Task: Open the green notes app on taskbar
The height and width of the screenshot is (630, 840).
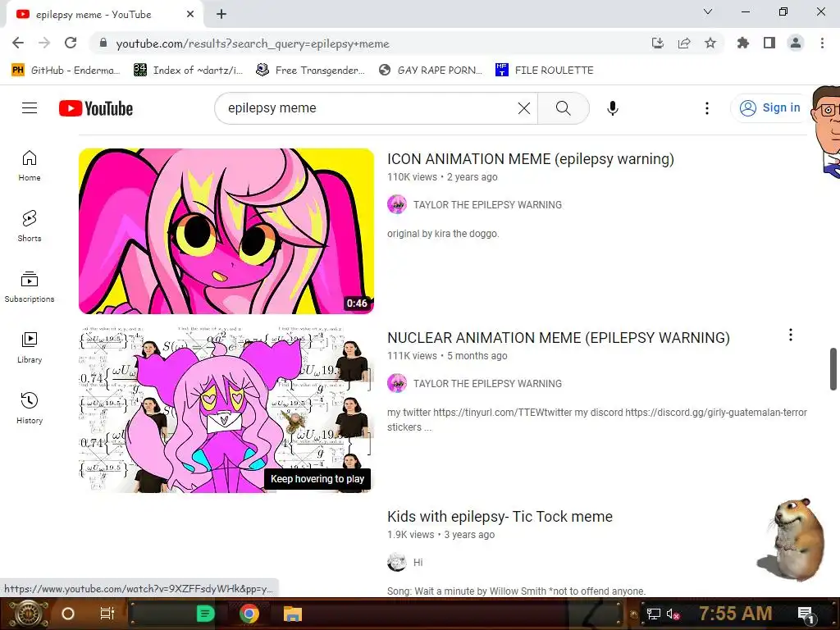Action: (x=205, y=614)
